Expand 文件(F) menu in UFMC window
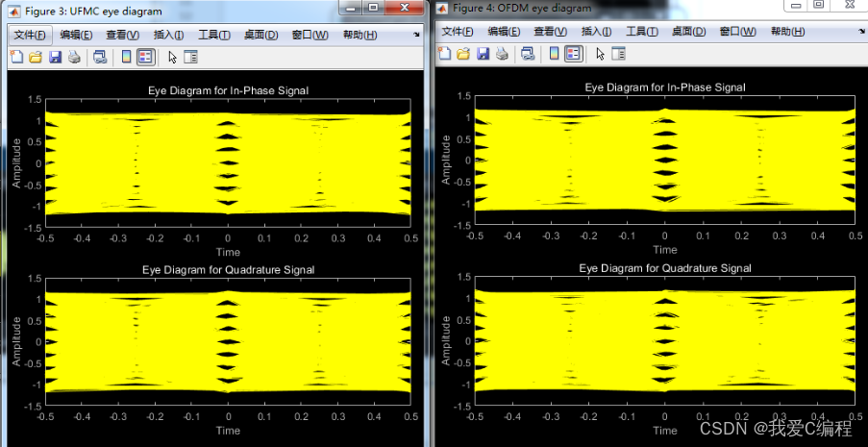This screenshot has height=447, width=868. coord(31,35)
